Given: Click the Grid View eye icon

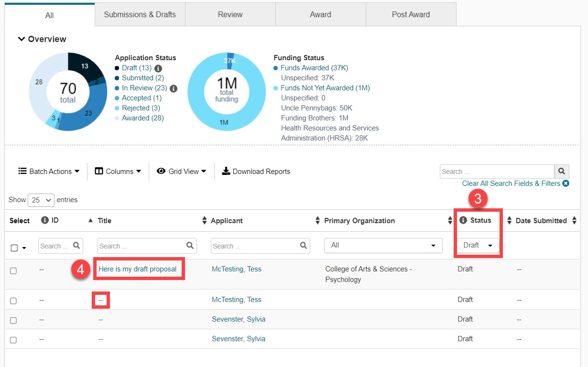Looking at the screenshot, I should [162, 171].
